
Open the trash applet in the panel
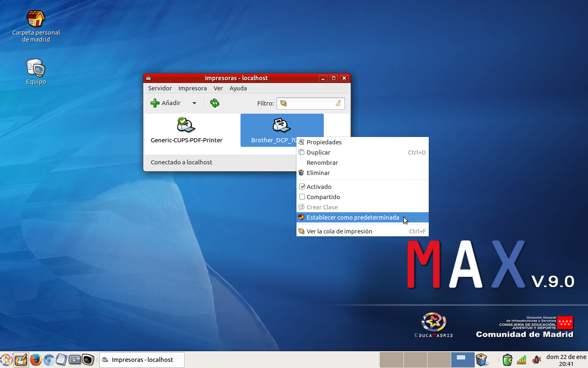point(482,360)
